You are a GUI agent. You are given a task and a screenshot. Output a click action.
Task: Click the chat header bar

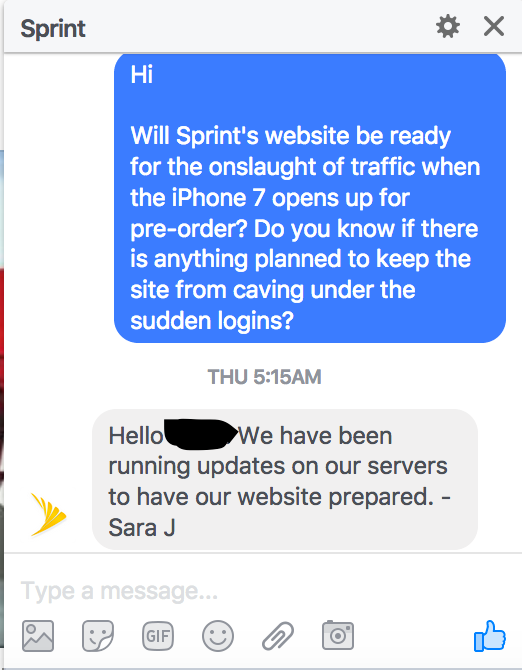263,26
